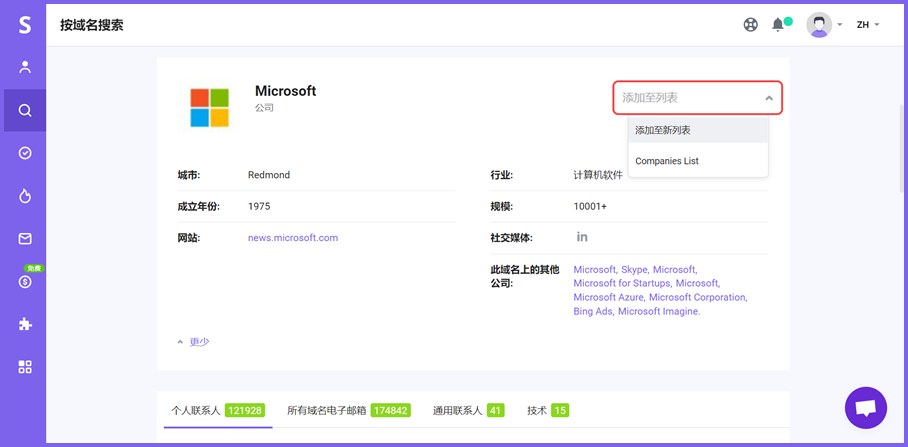Open news.microsoft.com website link
Image resolution: width=908 pixels, height=447 pixels.
[292, 237]
